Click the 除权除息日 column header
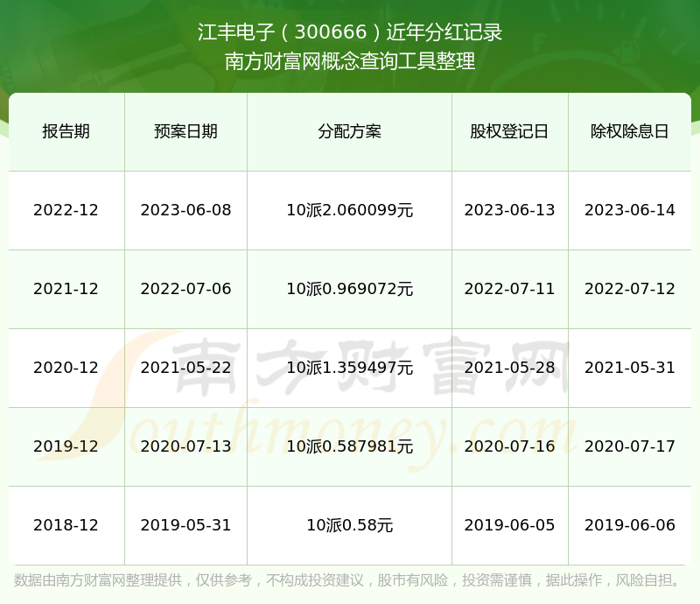 (x=629, y=132)
